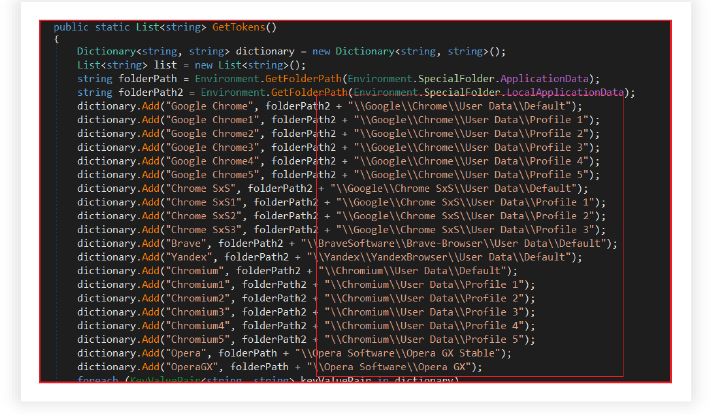Click the "Chromium2" key string
This screenshot has width=711, height=415.
coord(198,298)
